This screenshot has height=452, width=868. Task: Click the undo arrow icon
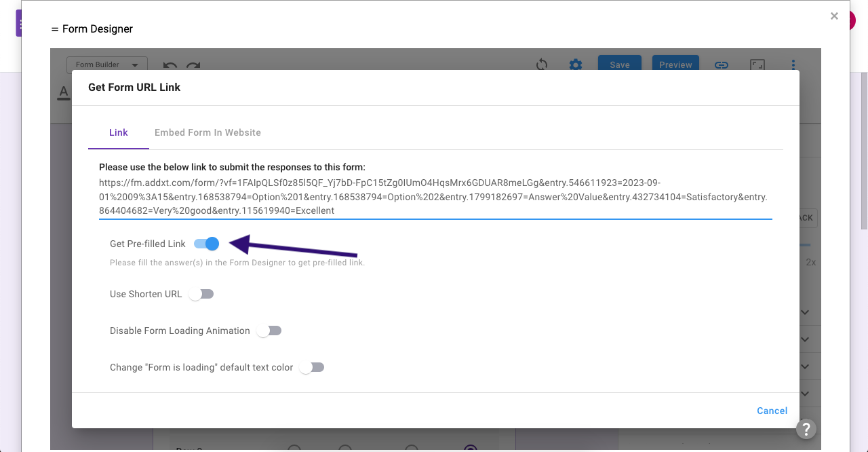tap(170, 66)
